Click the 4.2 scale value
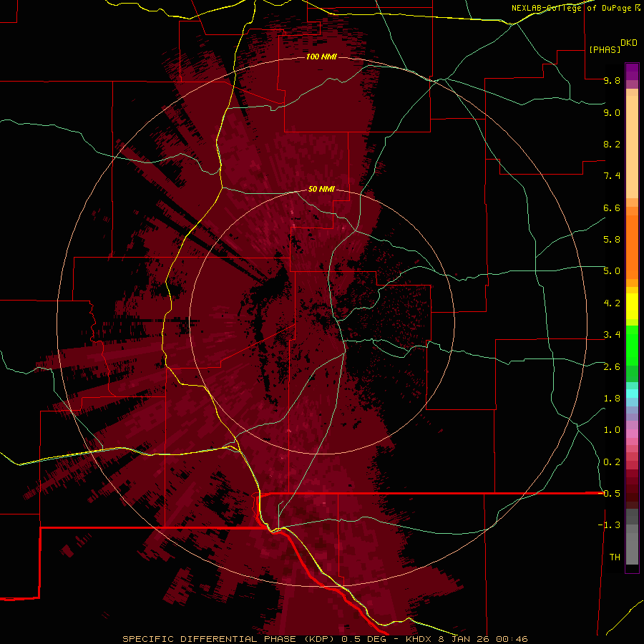The image size is (644, 644). (612, 303)
